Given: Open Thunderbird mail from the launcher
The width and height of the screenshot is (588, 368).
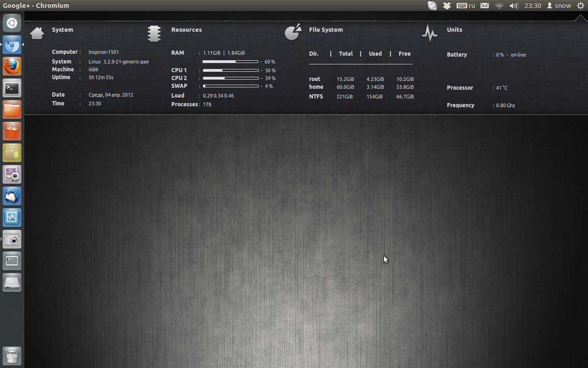Looking at the screenshot, I should point(12,196).
